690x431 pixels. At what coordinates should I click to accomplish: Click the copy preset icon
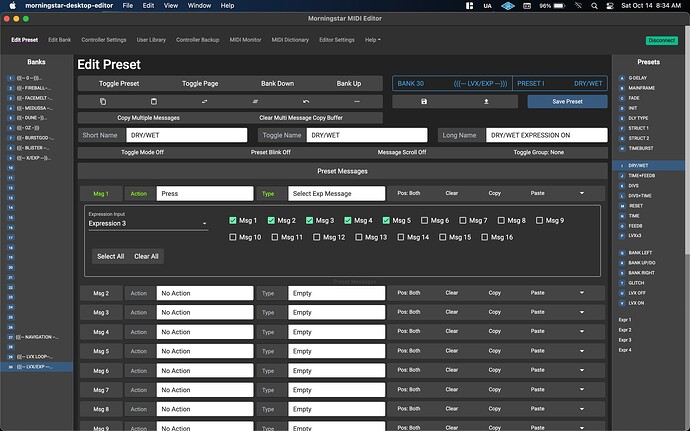[102, 102]
